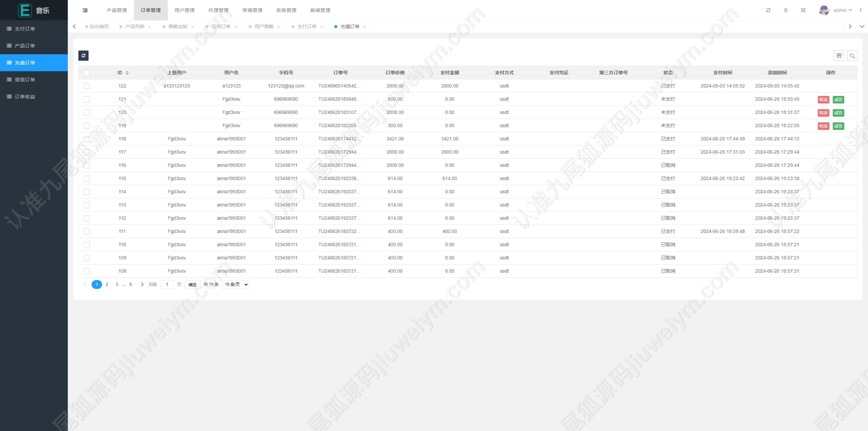Screen dimensions: 868x431
Task: Click the red 取消 button for order 121
Action: (x=823, y=100)
